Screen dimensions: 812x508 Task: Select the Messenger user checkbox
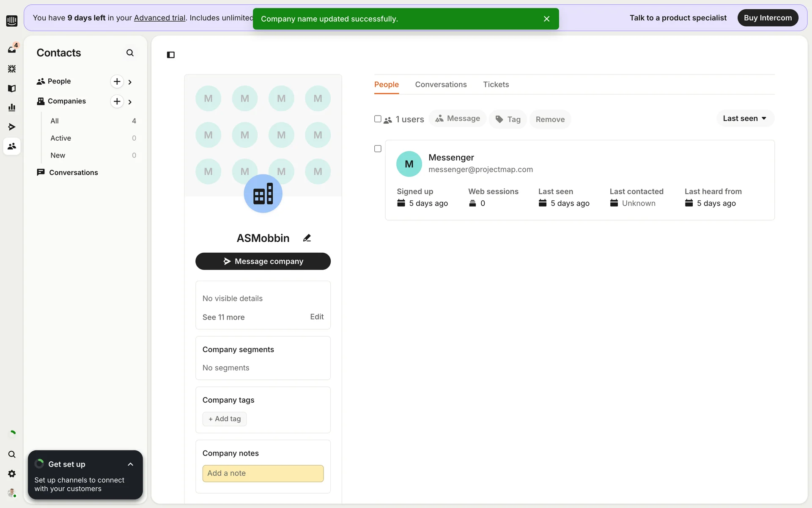[378, 149]
